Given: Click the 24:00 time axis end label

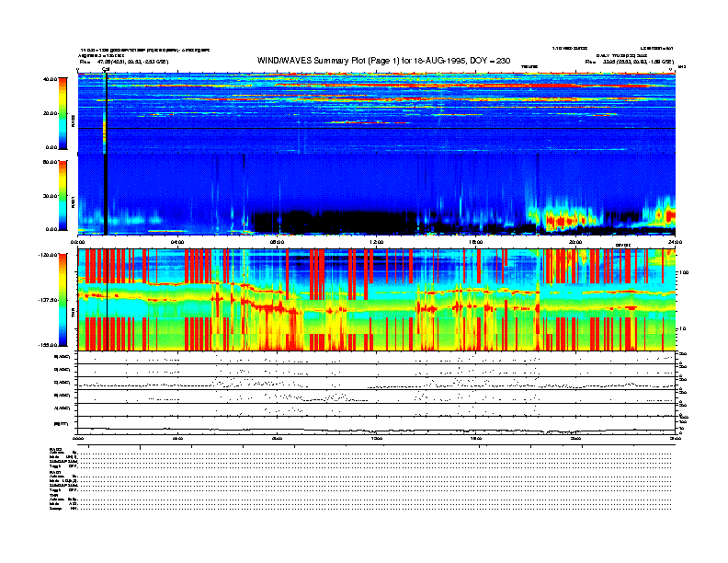Looking at the screenshot, I should (674, 242).
